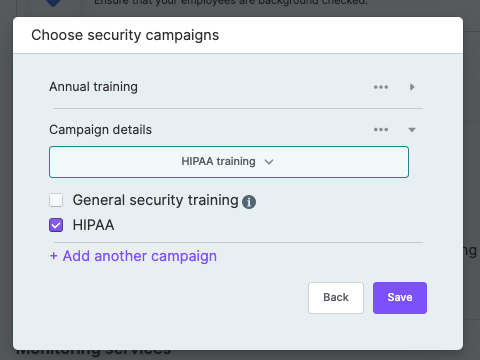This screenshot has height=360, width=480.
Task: Click the Choose security campaigns dialog title
Action: 125,35
